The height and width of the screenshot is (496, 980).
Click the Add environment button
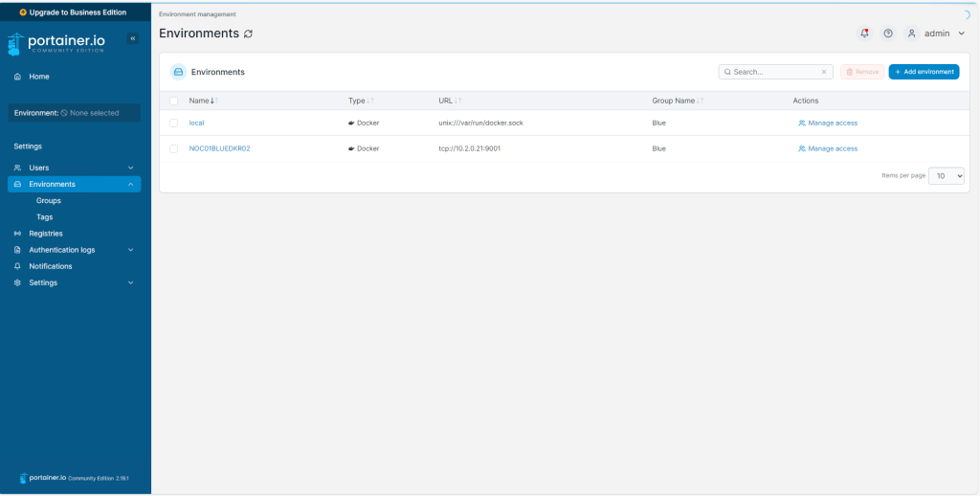tap(924, 72)
